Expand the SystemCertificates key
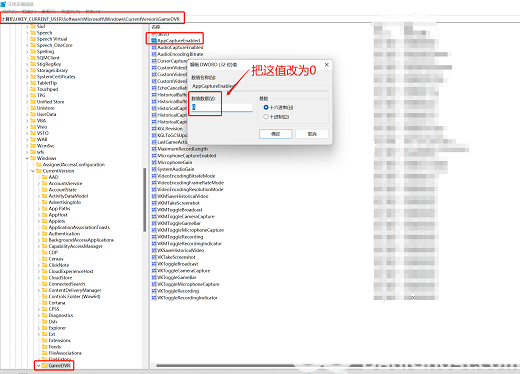Viewport: 520px width, 374px height. pyautogui.click(x=27, y=77)
